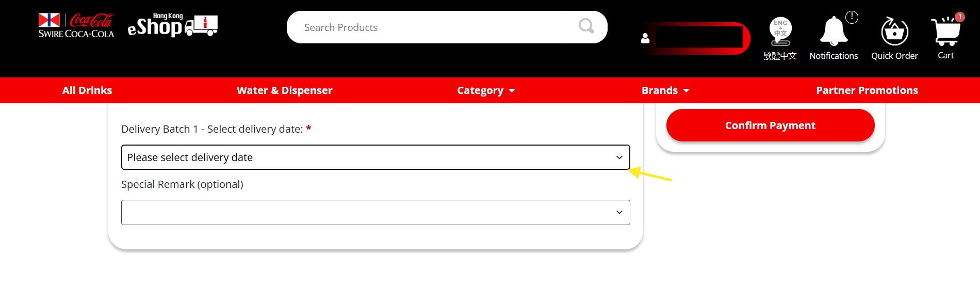Click the Hong Kong eShop truck logo

pos(173,26)
